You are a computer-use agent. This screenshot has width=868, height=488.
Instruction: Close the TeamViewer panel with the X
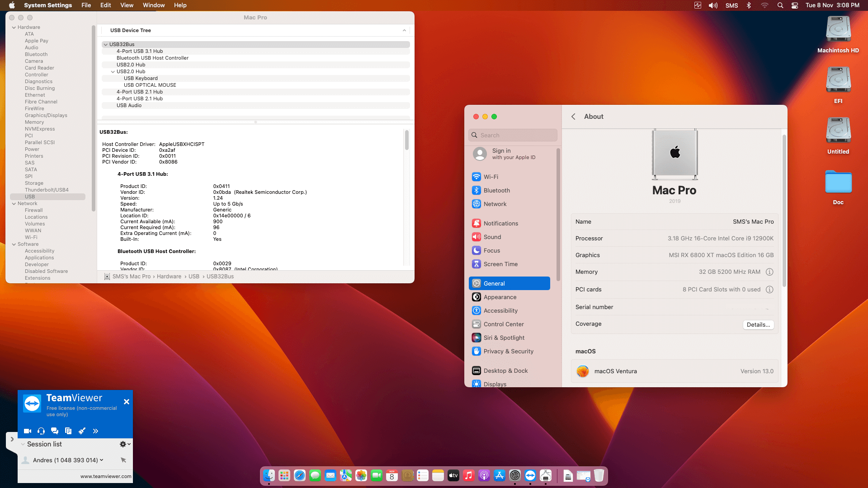pyautogui.click(x=127, y=402)
